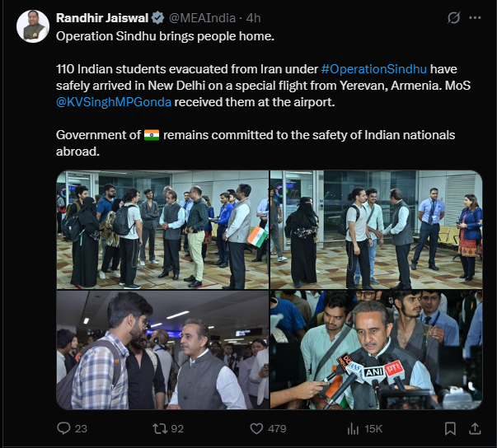Open the bottom-right press microphones photo
497x448 pixels.
pos(376,350)
